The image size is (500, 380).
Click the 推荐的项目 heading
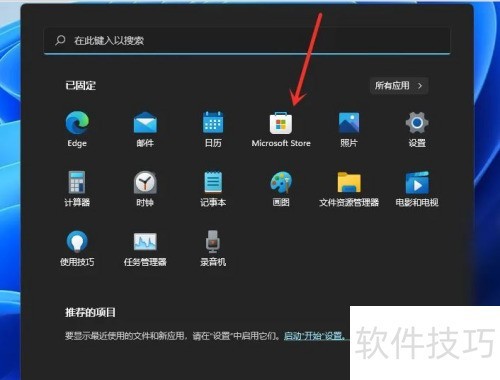point(90,312)
